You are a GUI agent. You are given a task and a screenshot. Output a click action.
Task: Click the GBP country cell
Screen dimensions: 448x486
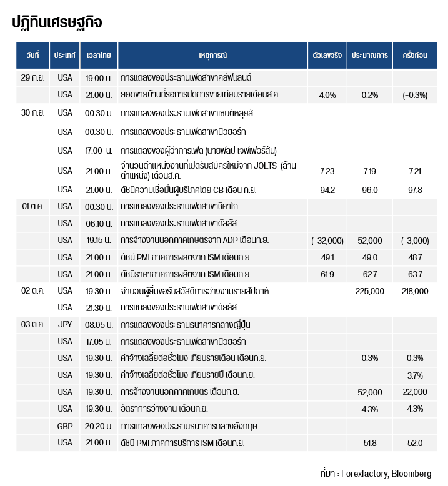click(x=65, y=426)
